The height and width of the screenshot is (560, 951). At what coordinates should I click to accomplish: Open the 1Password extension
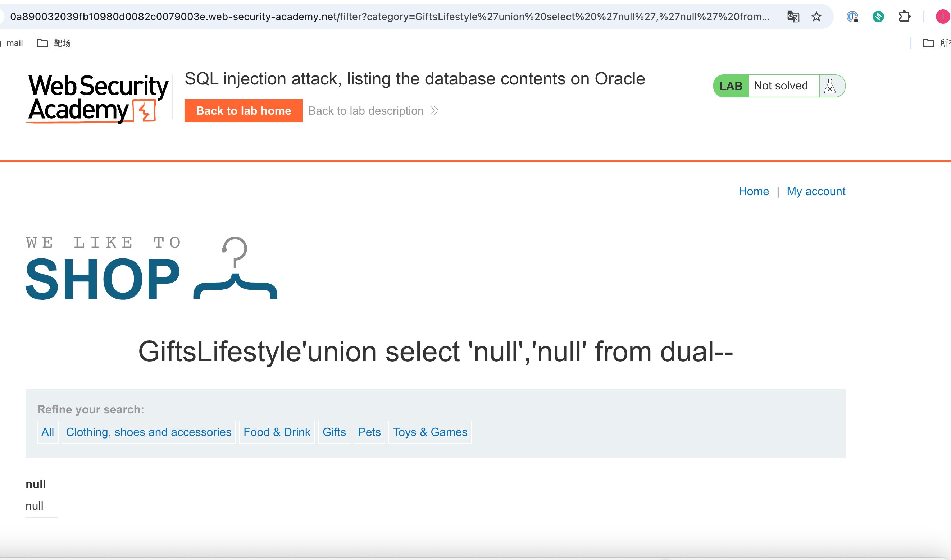[x=852, y=17]
